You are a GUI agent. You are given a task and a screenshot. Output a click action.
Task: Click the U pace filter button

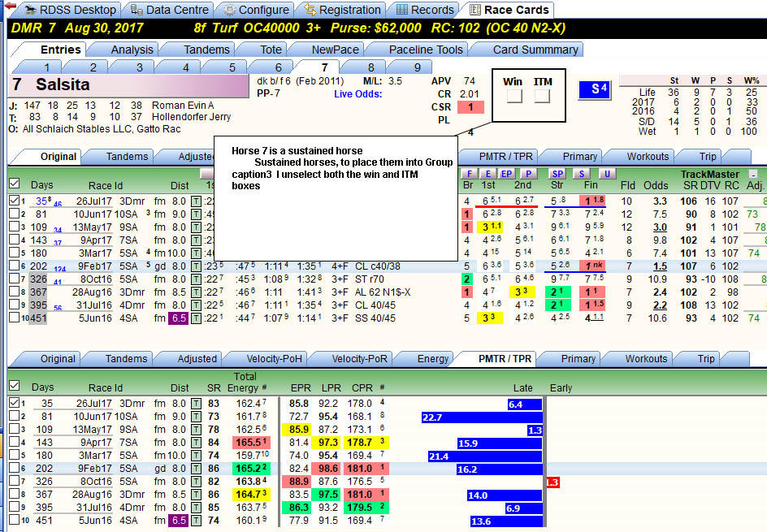(x=607, y=174)
